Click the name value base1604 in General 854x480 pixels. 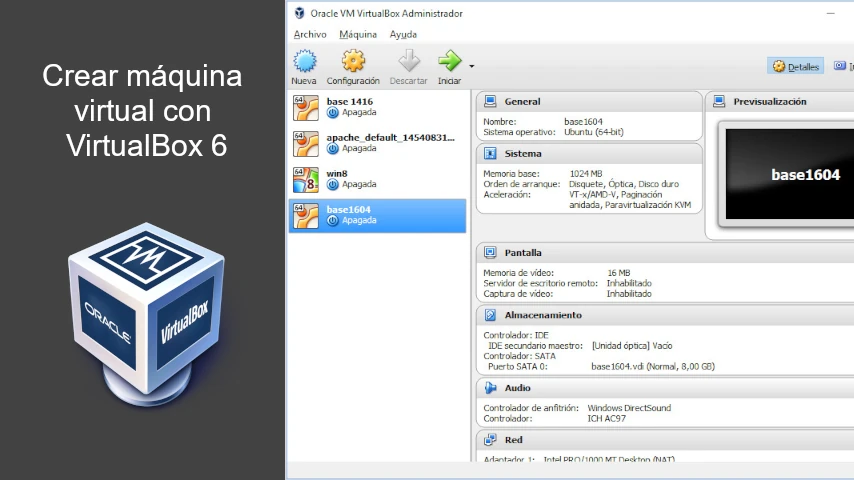coord(583,121)
